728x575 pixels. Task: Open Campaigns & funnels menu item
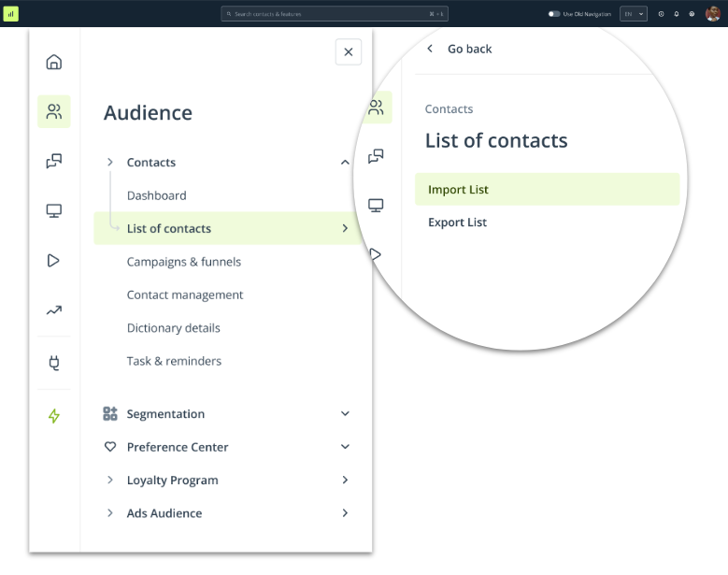click(x=184, y=262)
